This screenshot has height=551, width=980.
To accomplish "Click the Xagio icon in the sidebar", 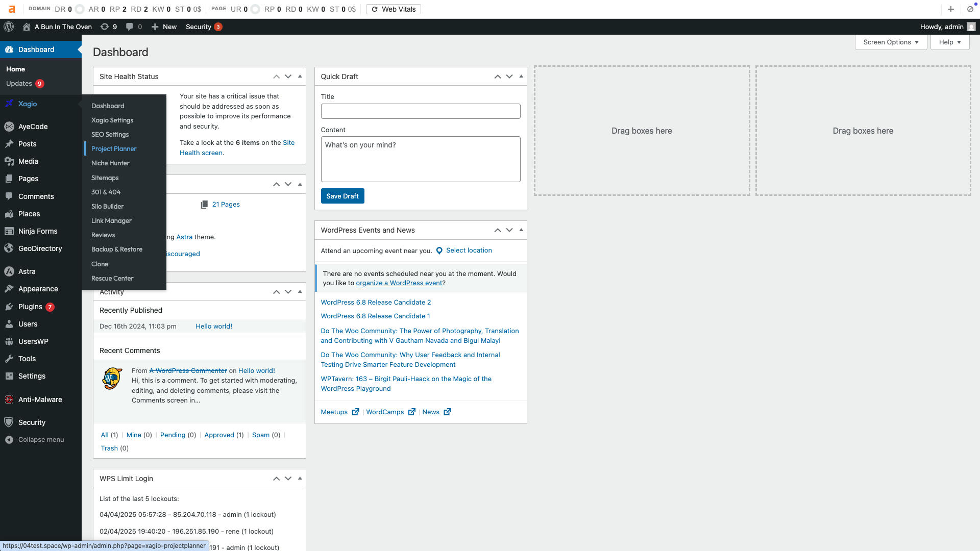I will click(x=9, y=104).
